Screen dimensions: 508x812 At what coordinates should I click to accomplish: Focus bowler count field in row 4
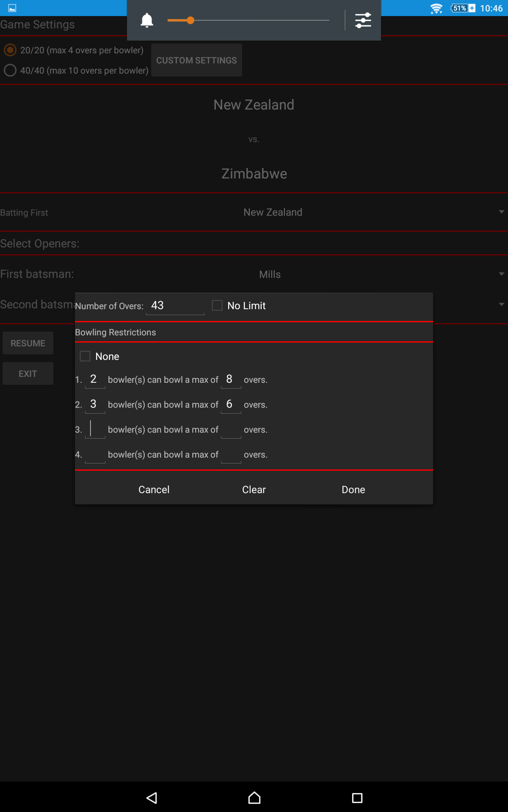(95, 454)
